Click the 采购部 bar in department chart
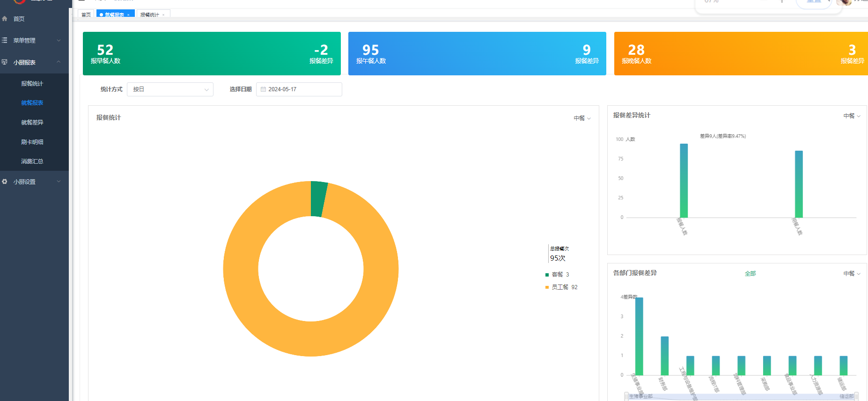Image resolution: width=868 pixels, height=401 pixels. [767, 365]
